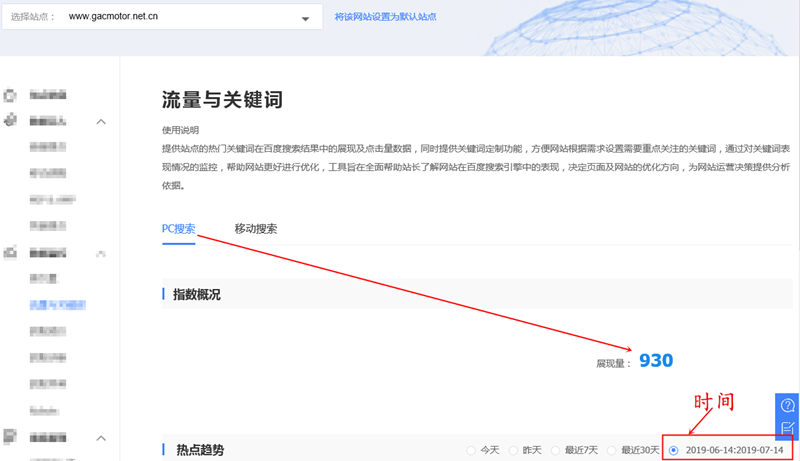Click the first sidebar section icon
This screenshot has height=461, width=800.
click(10, 95)
